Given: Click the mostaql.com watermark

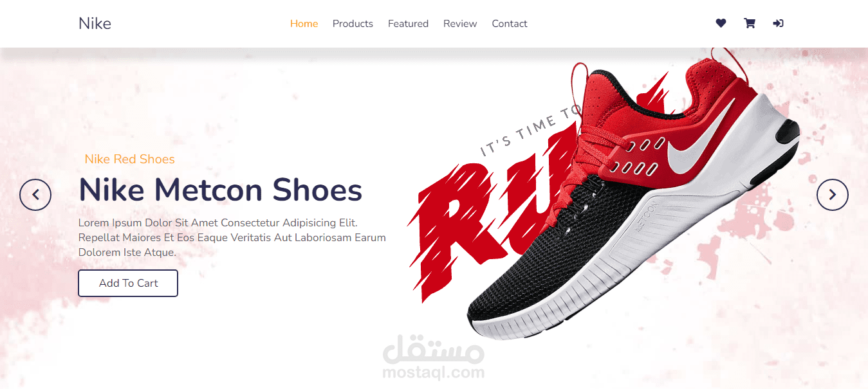Looking at the screenshot, I should point(433,357).
